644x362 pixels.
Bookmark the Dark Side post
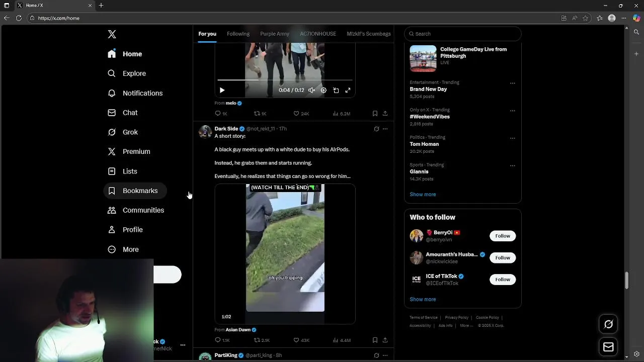click(x=375, y=340)
